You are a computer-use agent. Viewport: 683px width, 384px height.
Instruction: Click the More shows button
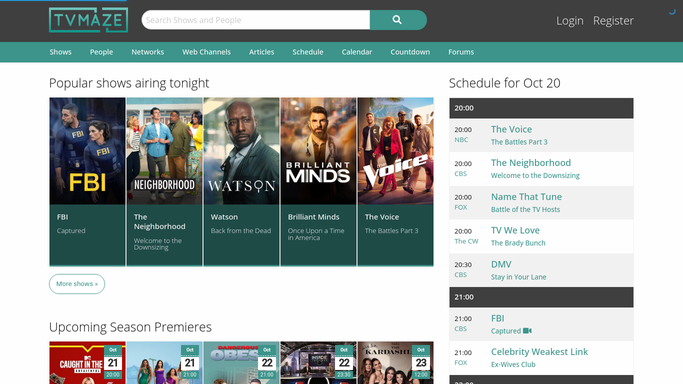point(77,284)
